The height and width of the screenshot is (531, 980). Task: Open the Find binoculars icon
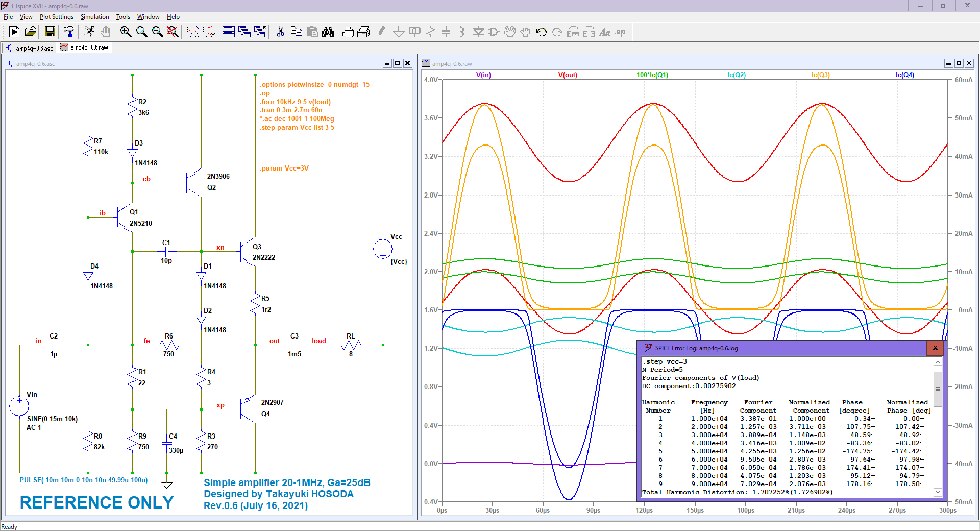point(328,32)
